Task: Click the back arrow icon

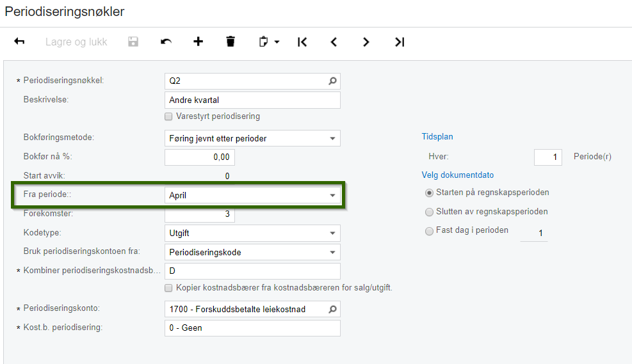Action: [x=19, y=42]
